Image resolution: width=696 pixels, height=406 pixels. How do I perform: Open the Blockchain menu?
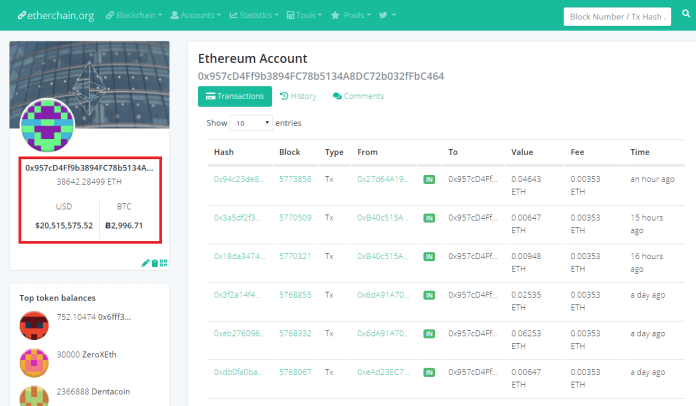click(x=134, y=15)
